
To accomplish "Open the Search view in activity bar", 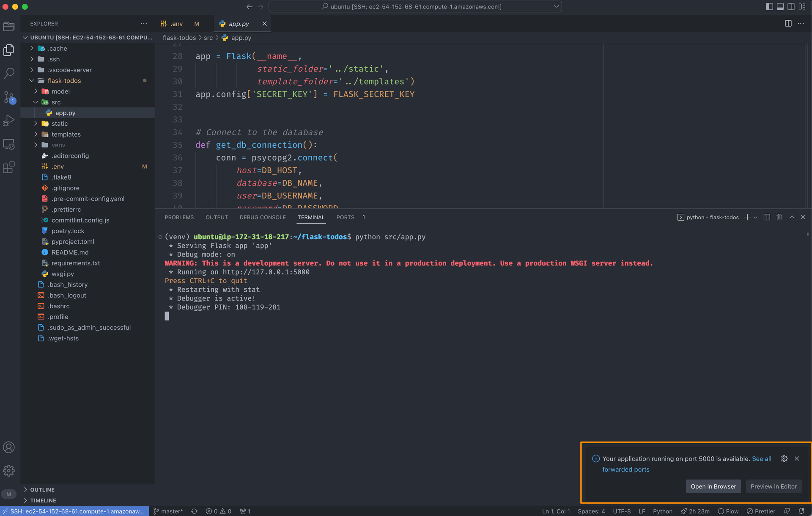I will tap(9, 74).
